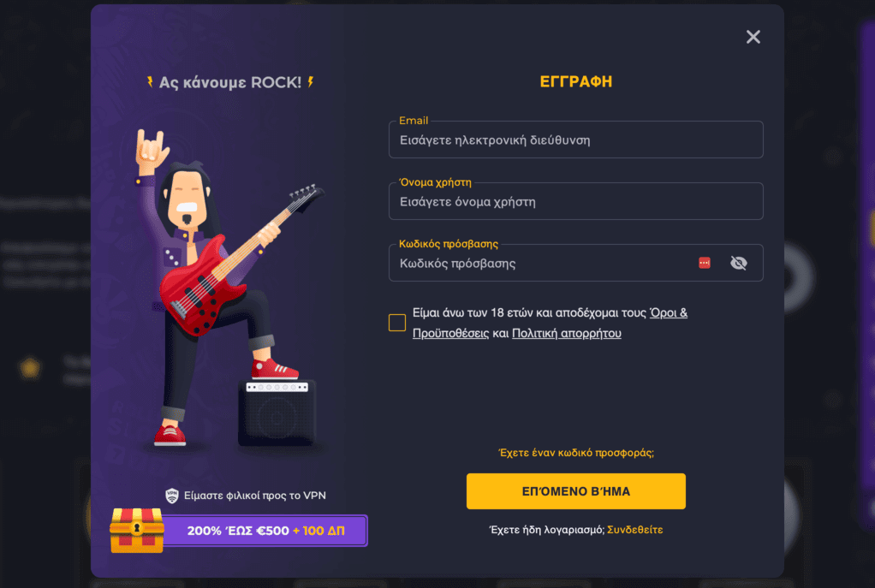Screen dimensions: 875x588
Task: Click the 'ΕΠΌΜΕΝΟ ΒΉΜΑ' next step button
Action: tap(575, 491)
